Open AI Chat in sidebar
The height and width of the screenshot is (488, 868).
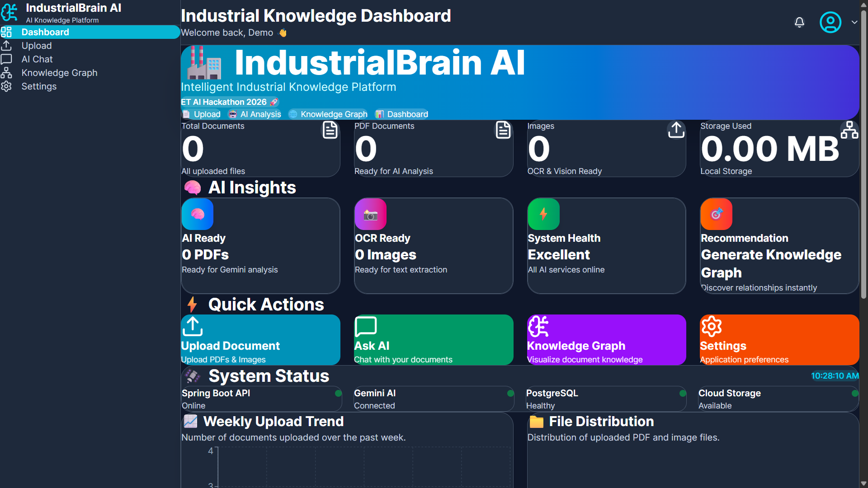coord(90,59)
